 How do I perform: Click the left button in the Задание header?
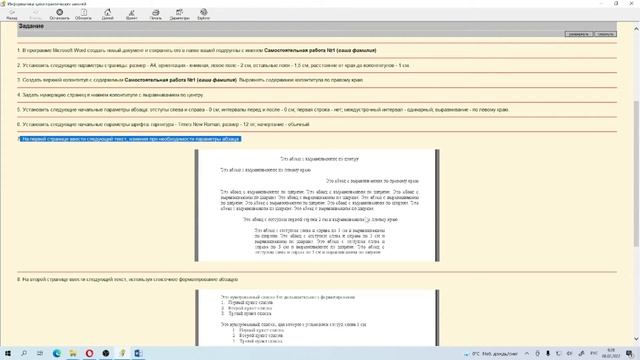pyautogui.click(x=579, y=34)
